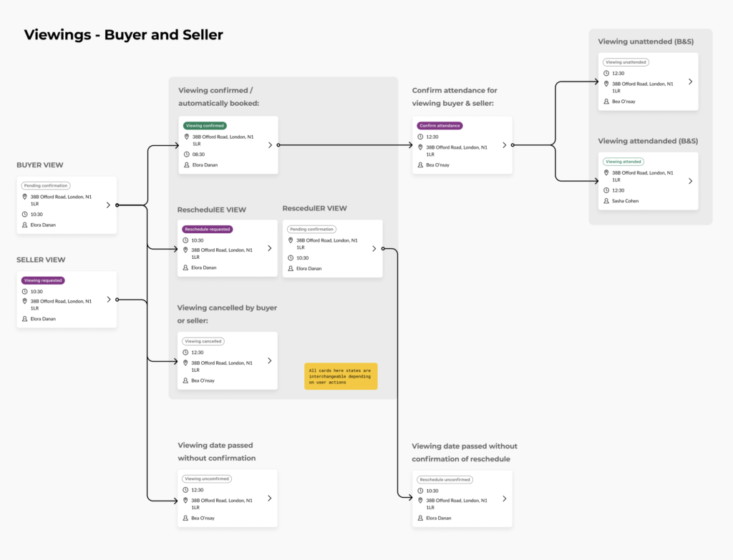Click the purple Confirm attendance badge
733x560 pixels.
(x=440, y=125)
